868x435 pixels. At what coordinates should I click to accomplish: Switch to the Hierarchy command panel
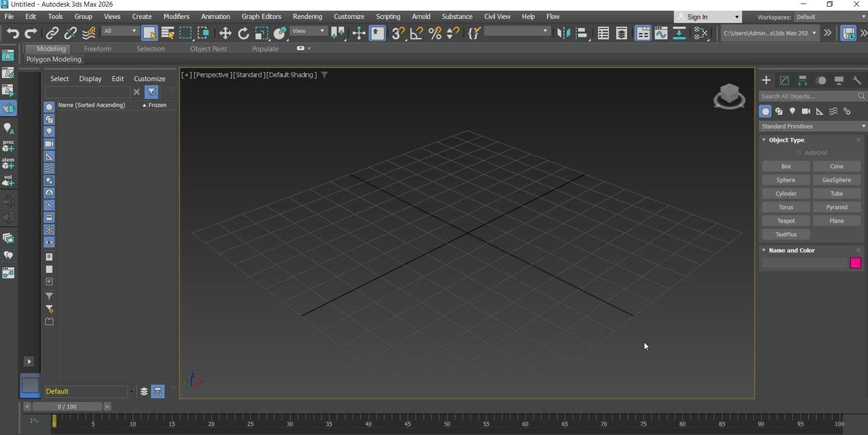click(x=803, y=81)
